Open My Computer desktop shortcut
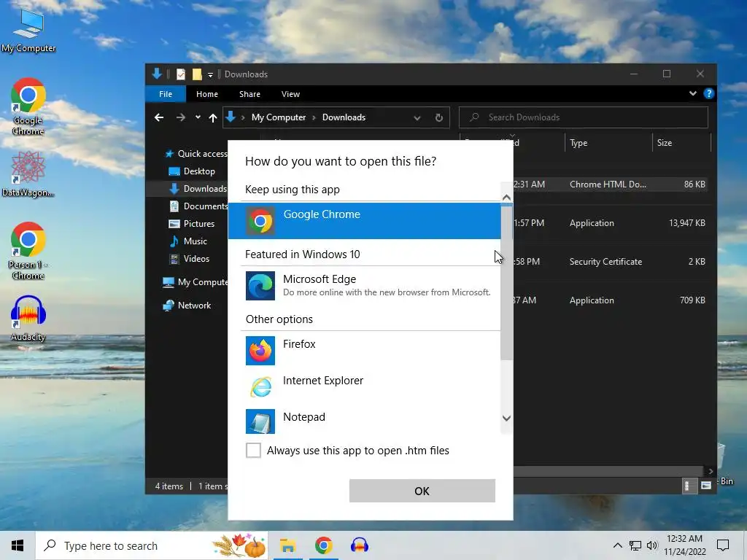Screen dimensions: 747x560 [x=28, y=29]
